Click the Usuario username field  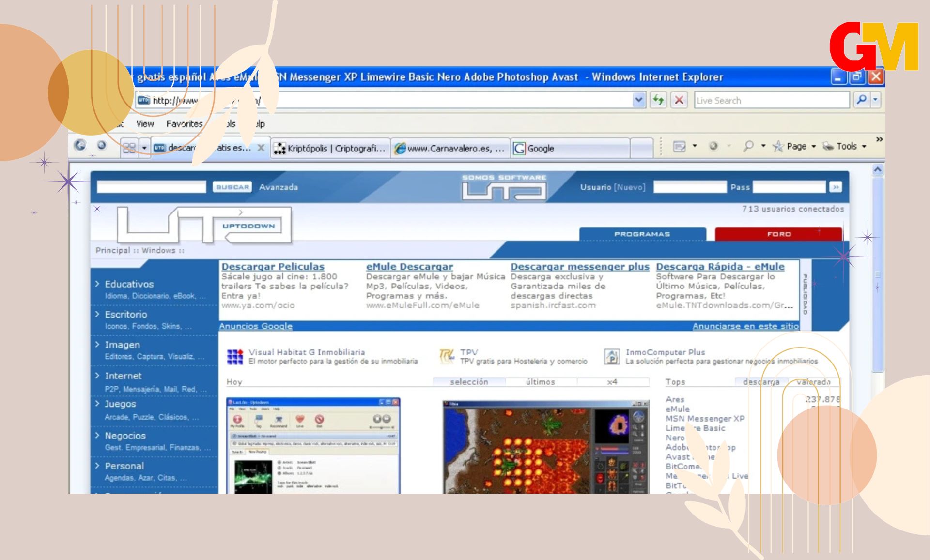[690, 187]
